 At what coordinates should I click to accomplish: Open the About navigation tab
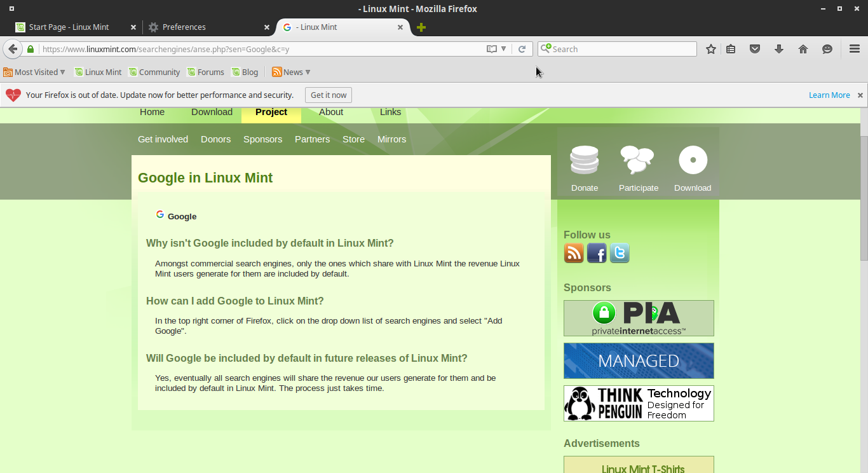click(x=331, y=112)
